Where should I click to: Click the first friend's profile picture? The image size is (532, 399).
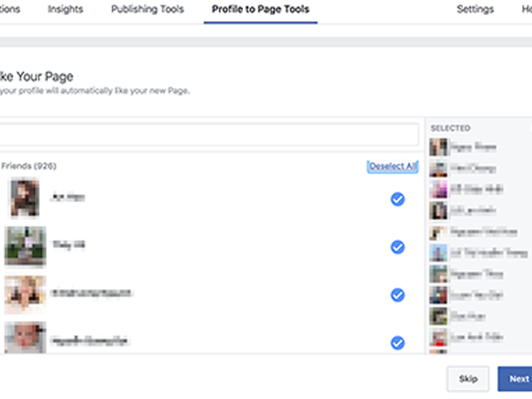[24, 199]
